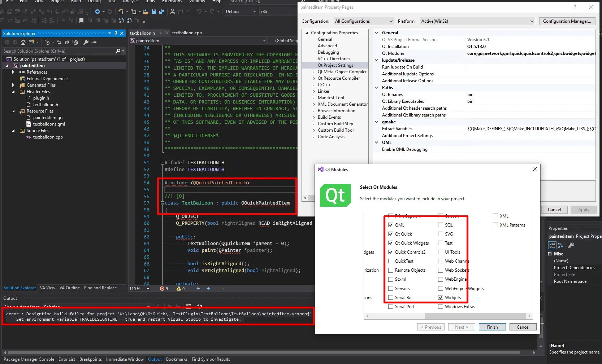
Task: Select textballoons.qml in Solution Explorer
Action: 49,124
